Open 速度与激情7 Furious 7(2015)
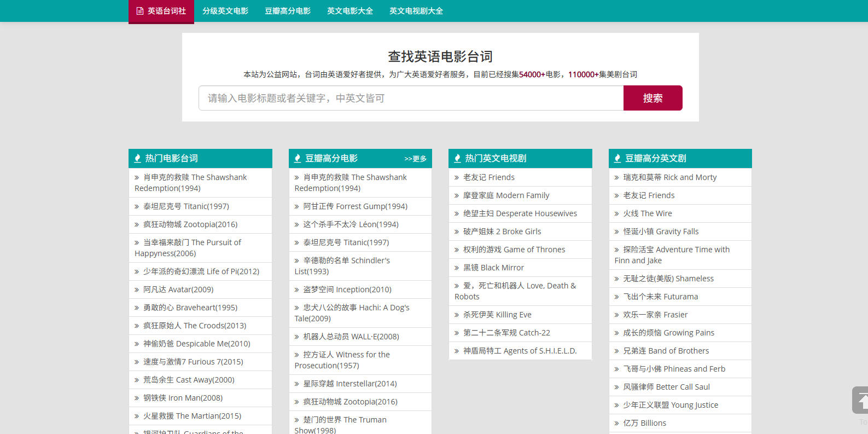Viewport: 868px width, 434px height. tap(193, 362)
